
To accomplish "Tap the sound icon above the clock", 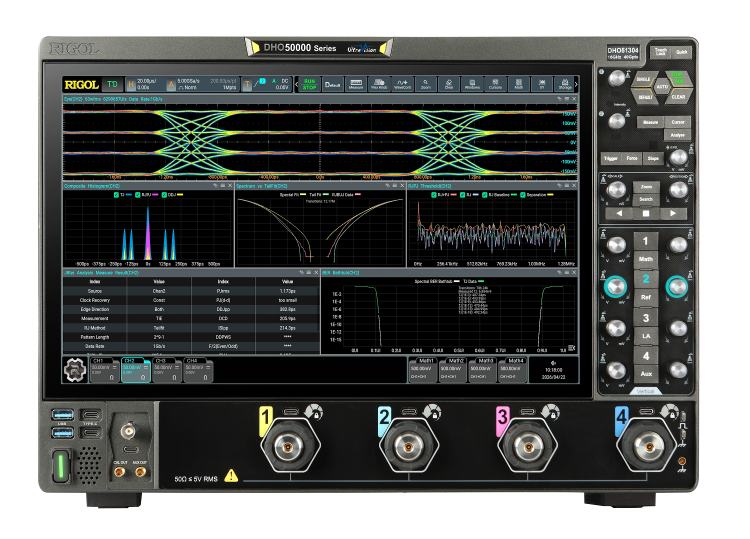I will [x=553, y=363].
